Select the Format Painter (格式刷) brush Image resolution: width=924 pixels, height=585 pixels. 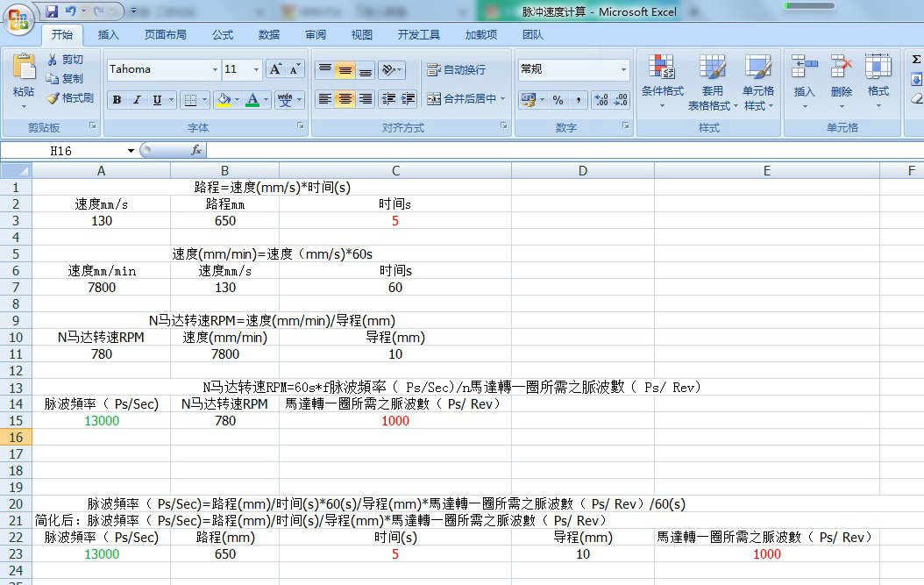53,98
